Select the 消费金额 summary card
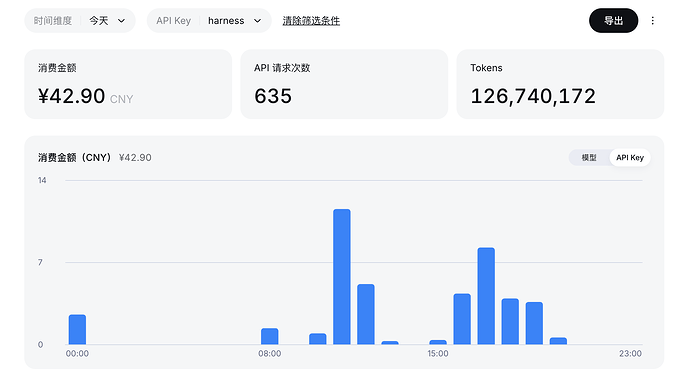 coord(128,84)
